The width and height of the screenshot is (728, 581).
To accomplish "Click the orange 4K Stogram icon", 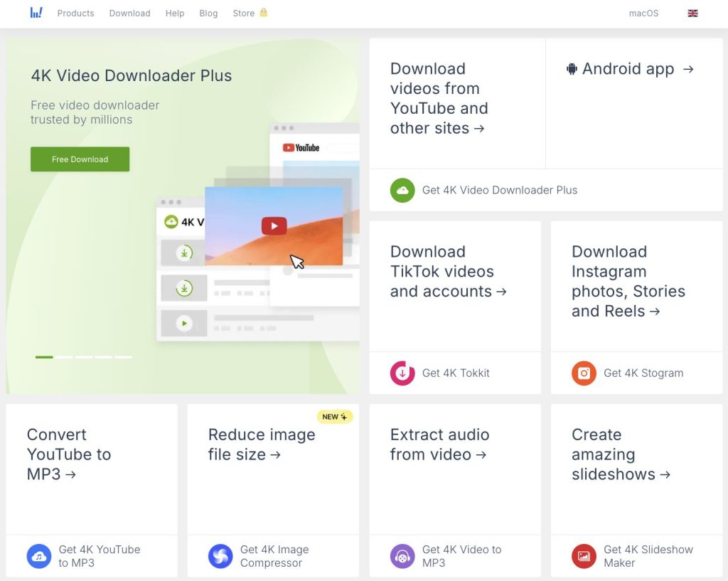I will click(x=584, y=373).
